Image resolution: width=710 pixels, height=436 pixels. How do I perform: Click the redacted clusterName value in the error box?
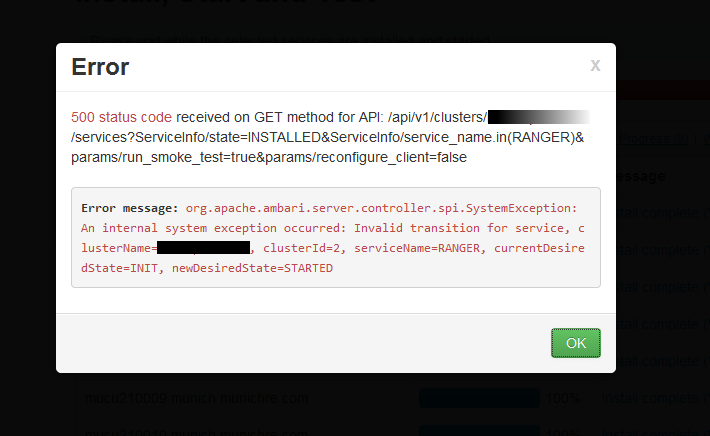tap(203, 248)
